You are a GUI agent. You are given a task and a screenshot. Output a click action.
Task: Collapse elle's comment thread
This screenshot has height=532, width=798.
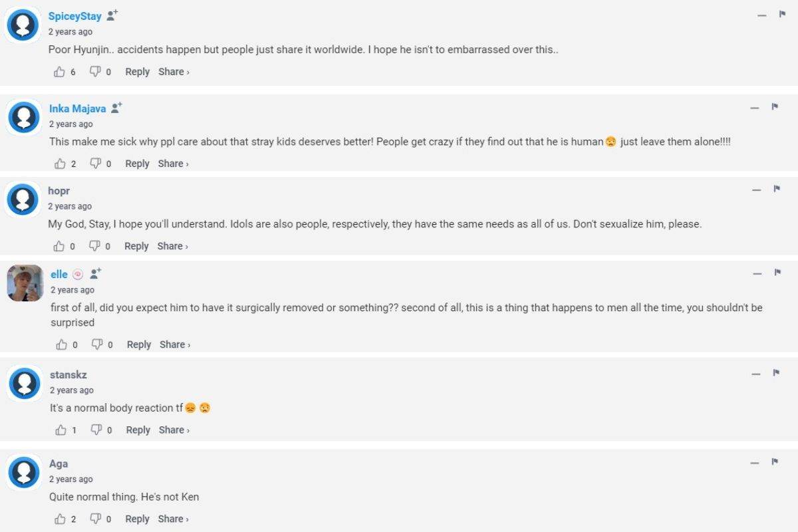click(x=757, y=274)
